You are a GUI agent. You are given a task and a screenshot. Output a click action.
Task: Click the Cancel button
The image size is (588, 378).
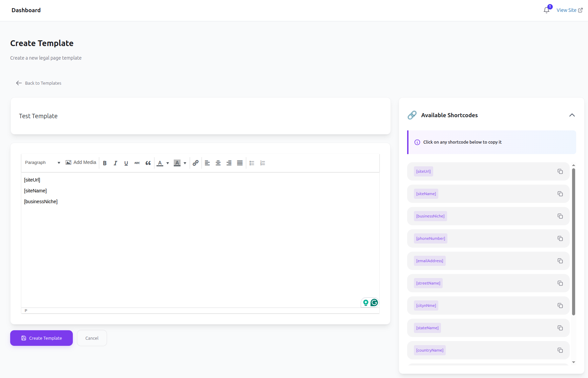tap(92, 338)
